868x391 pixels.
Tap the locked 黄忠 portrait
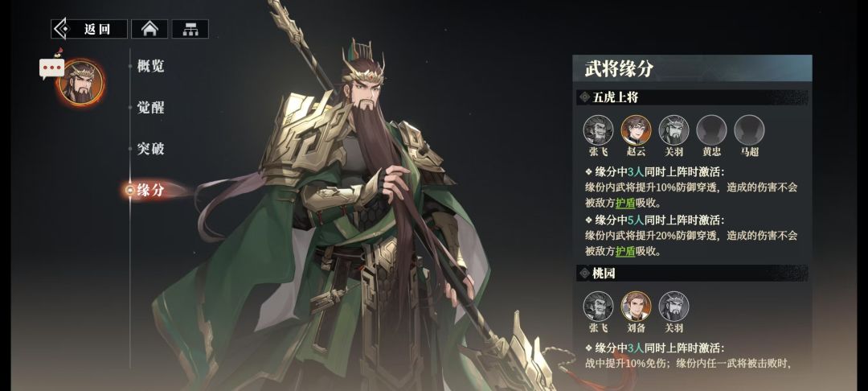point(711,130)
